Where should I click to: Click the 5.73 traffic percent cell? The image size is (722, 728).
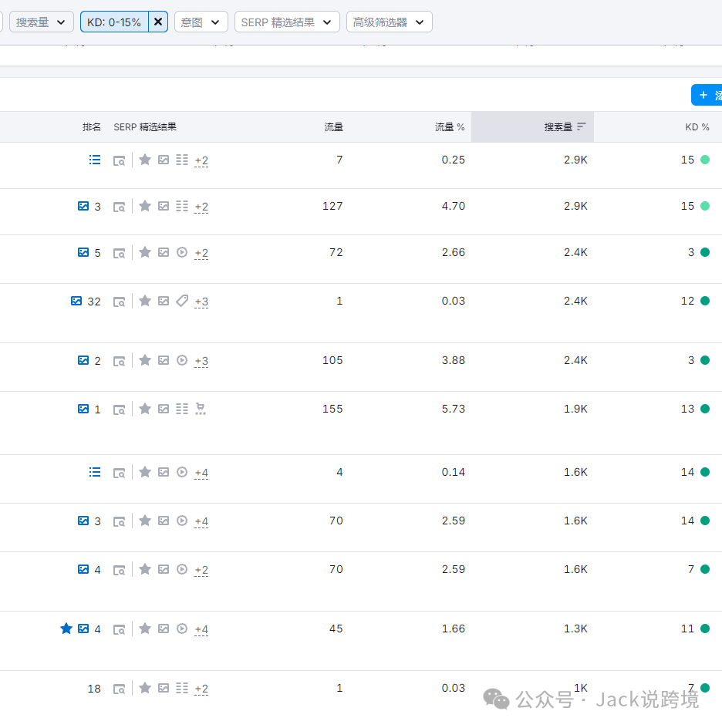pyautogui.click(x=453, y=409)
